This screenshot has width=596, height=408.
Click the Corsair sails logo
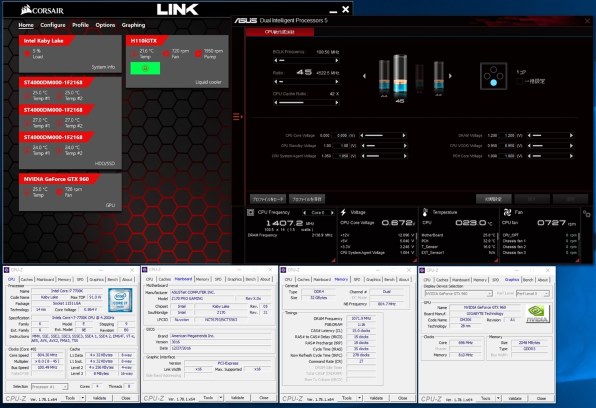(26, 10)
